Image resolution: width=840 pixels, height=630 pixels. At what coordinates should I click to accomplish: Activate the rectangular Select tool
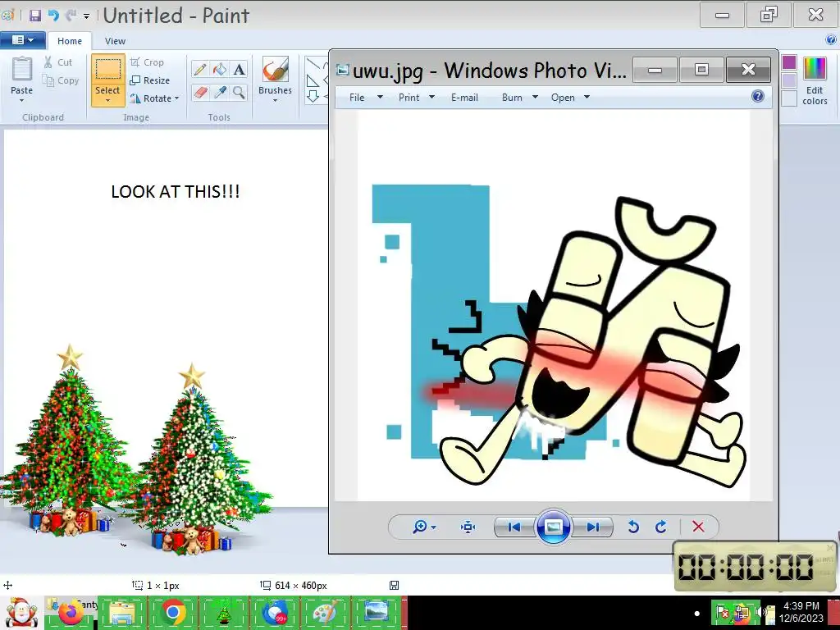(107, 69)
